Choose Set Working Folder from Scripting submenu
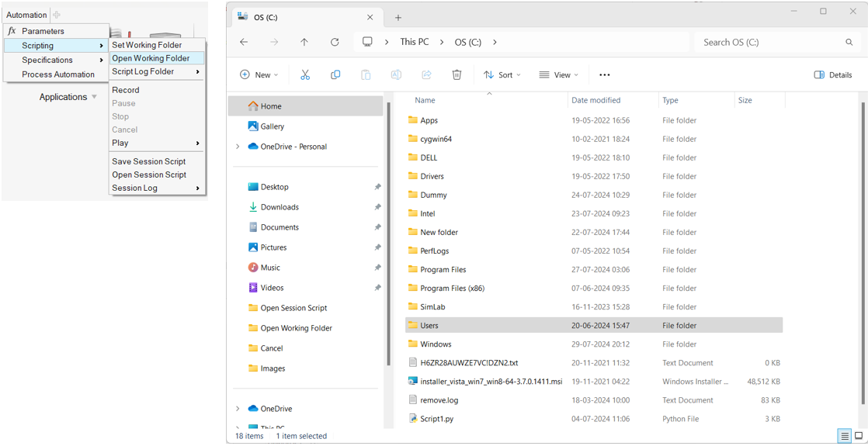Viewport: 868px width, 446px height. [147, 45]
